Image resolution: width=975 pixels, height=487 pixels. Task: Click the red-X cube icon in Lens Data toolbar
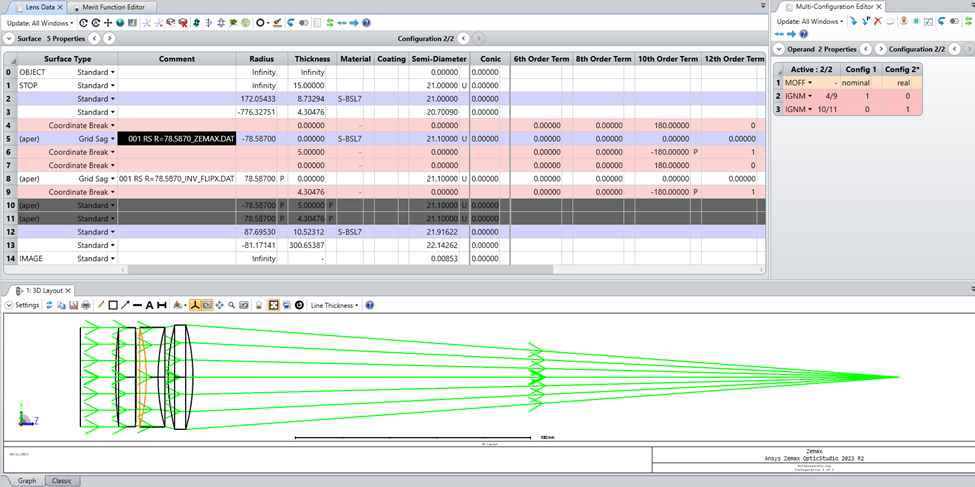coord(183,23)
